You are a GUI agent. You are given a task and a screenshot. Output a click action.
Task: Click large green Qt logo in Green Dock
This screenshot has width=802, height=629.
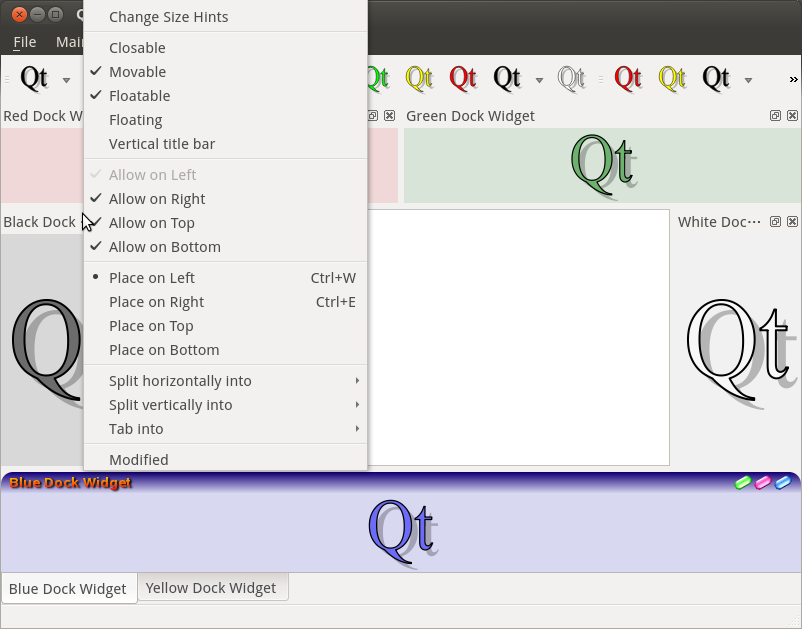(x=604, y=165)
